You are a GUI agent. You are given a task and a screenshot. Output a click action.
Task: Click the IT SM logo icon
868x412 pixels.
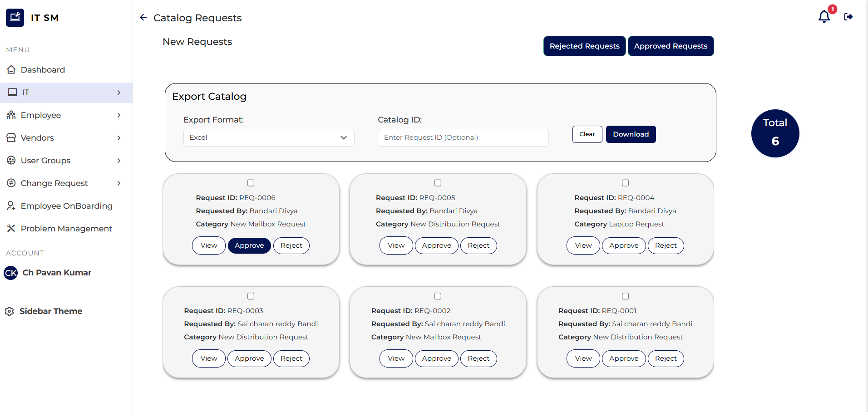coord(15,18)
